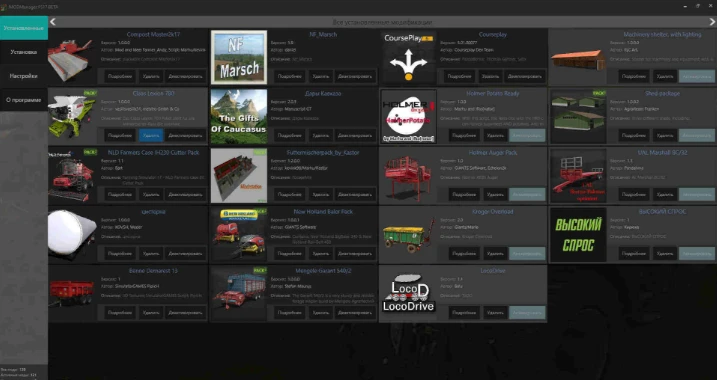Viewport: 717px width, 380px height.
Task: Click the Benne Demarest 15 red trailer image
Action: coord(72,293)
